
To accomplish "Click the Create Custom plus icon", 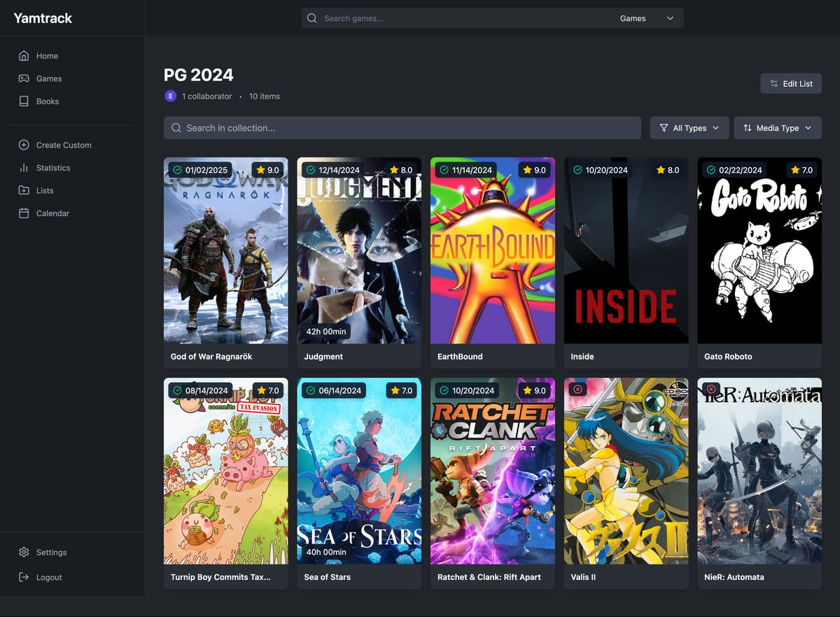I will (x=24, y=145).
